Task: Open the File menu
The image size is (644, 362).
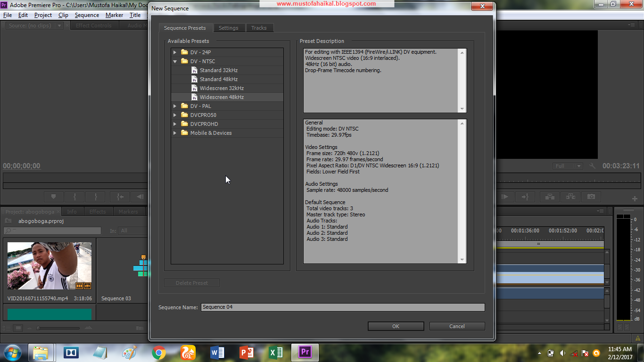Action: (8, 15)
